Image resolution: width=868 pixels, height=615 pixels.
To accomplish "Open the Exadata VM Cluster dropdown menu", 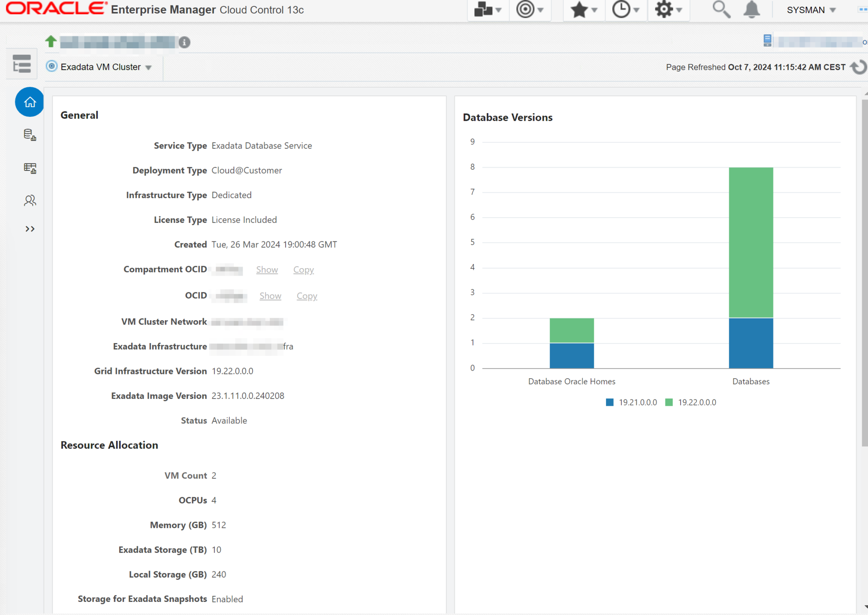I will [x=100, y=67].
